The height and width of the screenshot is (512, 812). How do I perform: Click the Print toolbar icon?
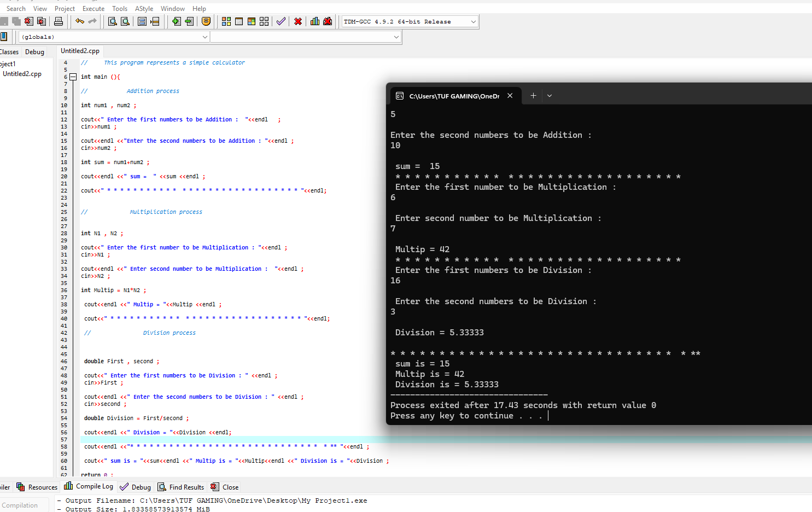pos(59,21)
